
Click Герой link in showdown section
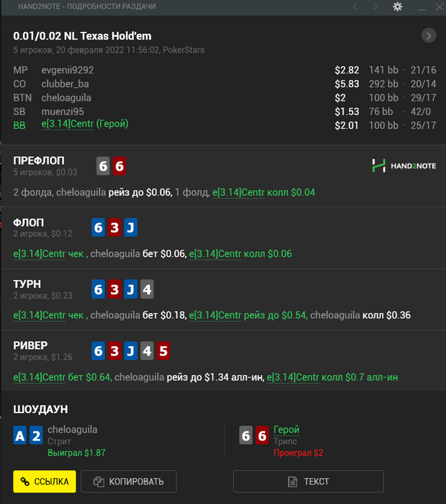(x=287, y=430)
